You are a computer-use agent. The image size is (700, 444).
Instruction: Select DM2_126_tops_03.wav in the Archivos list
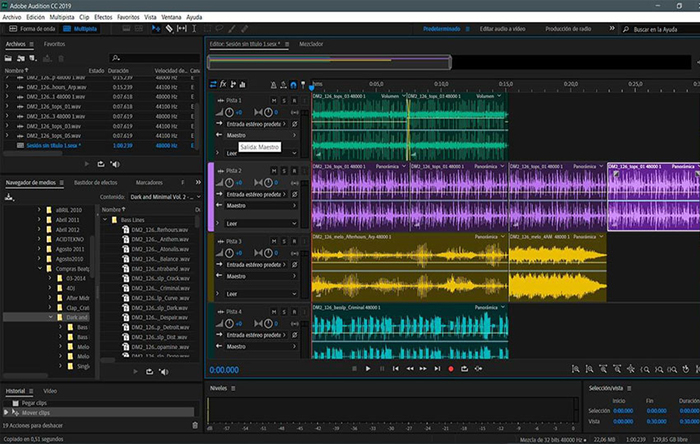pos(54,126)
